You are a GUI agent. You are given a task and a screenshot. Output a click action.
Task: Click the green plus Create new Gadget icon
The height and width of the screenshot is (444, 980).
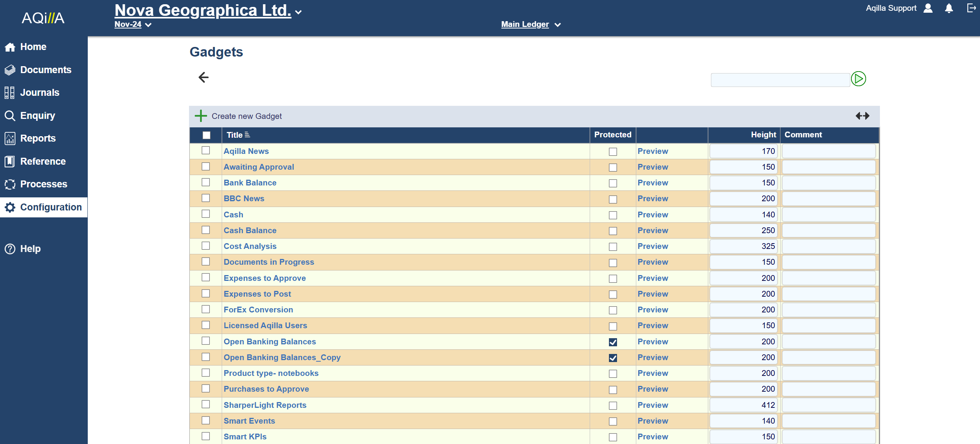pyautogui.click(x=201, y=116)
